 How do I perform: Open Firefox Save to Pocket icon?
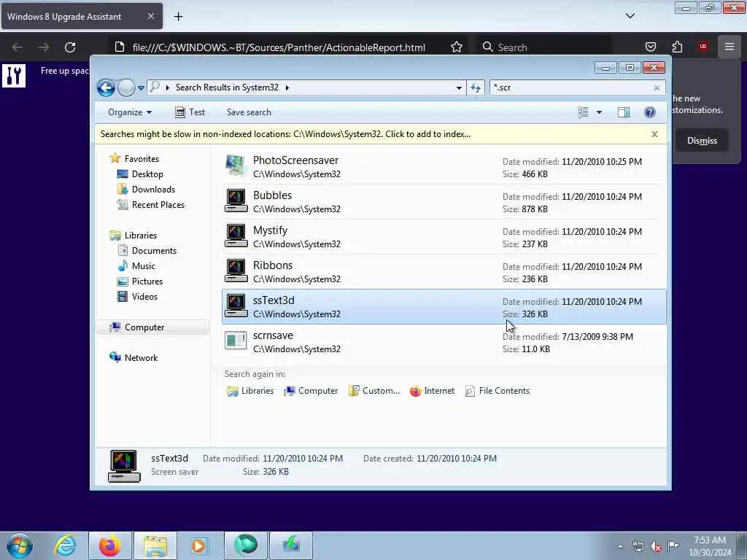click(x=650, y=47)
